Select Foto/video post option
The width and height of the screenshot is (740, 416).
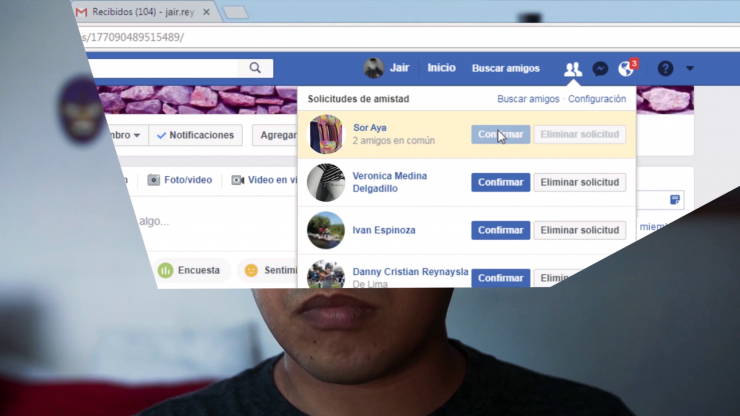click(180, 180)
